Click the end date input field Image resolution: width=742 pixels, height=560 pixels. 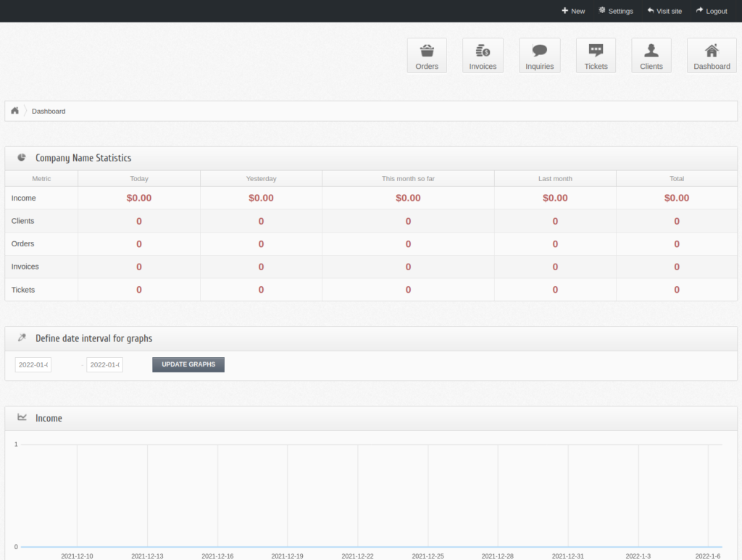104,364
